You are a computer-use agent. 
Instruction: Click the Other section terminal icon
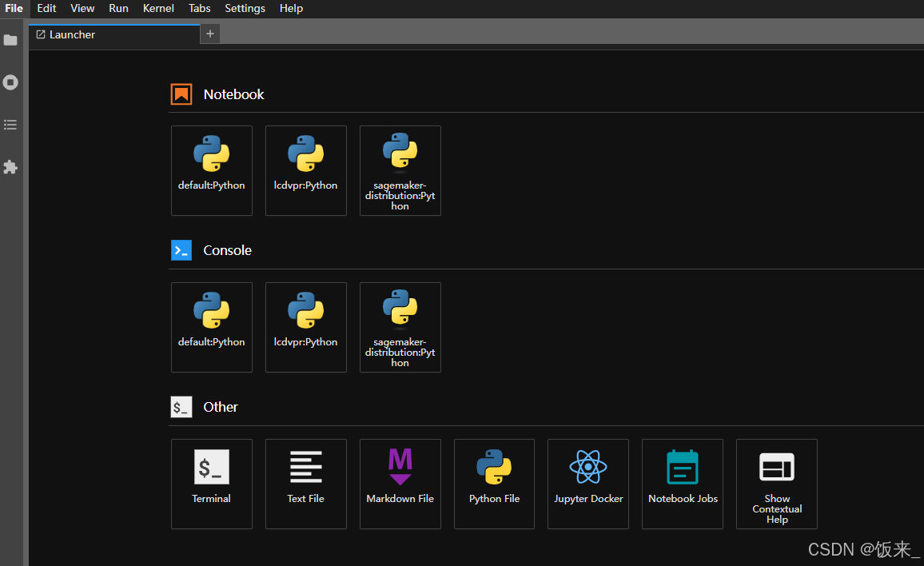point(181,407)
